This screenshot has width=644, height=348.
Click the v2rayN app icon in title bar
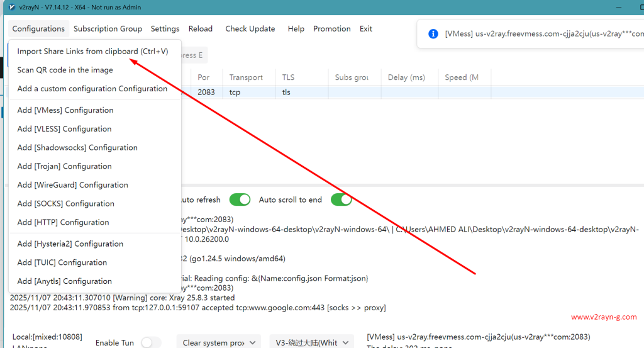coord(12,8)
